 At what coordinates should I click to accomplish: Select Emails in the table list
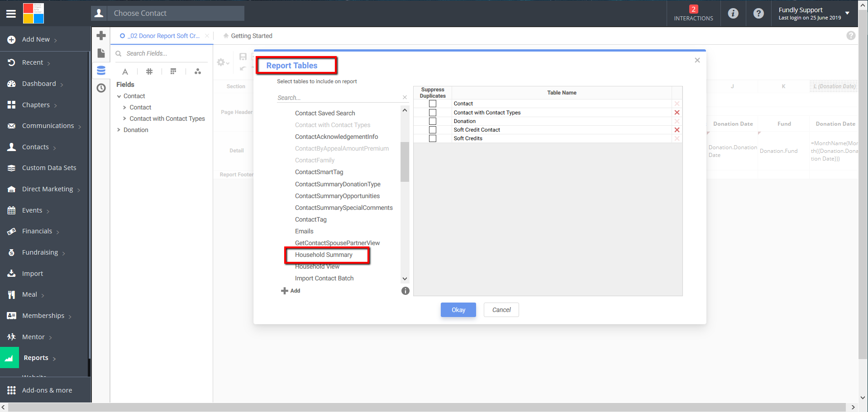click(304, 231)
